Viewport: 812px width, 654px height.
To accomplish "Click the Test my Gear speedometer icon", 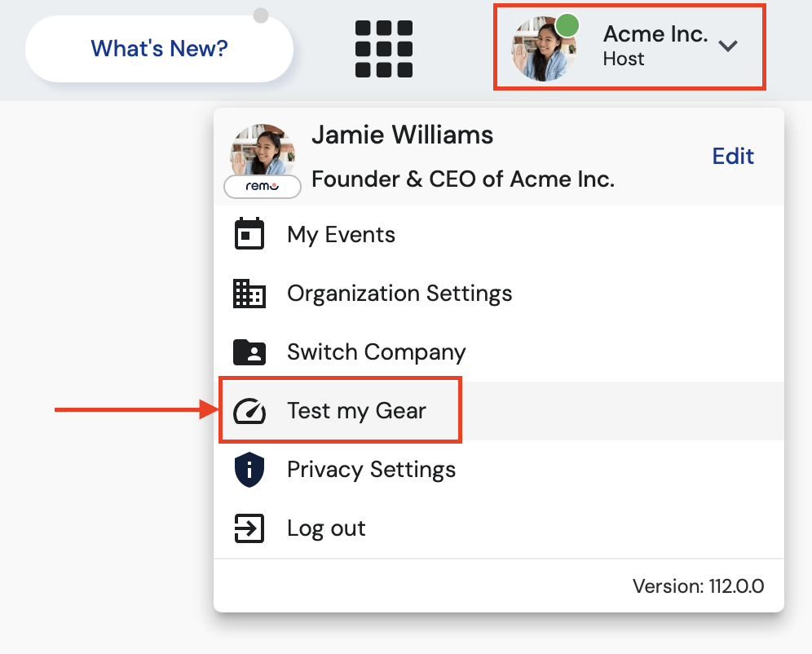I will point(249,411).
